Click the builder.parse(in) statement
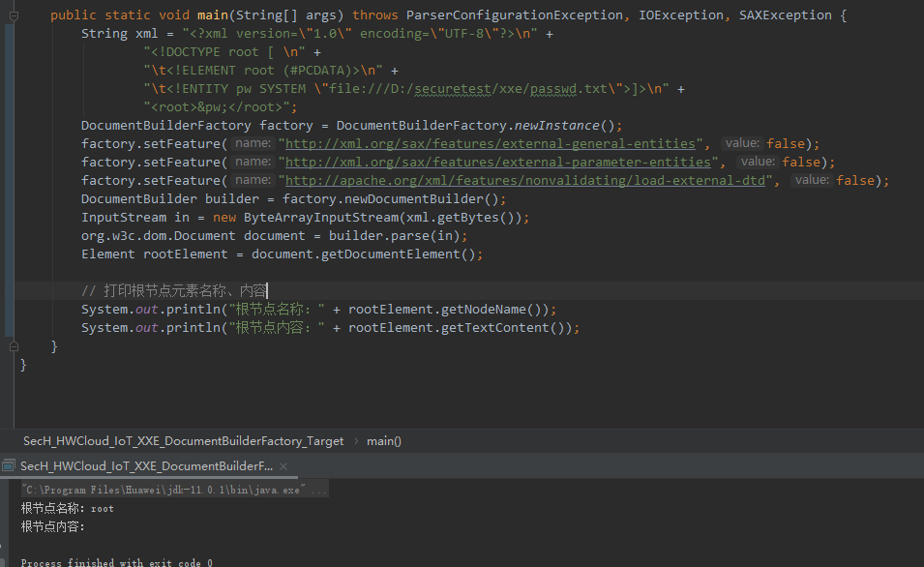The width and height of the screenshot is (924, 567). tap(398, 236)
